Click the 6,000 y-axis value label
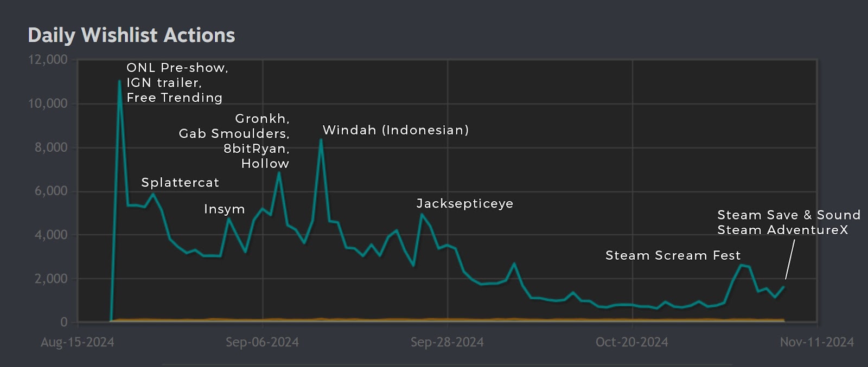The width and height of the screenshot is (868, 367). point(51,191)
